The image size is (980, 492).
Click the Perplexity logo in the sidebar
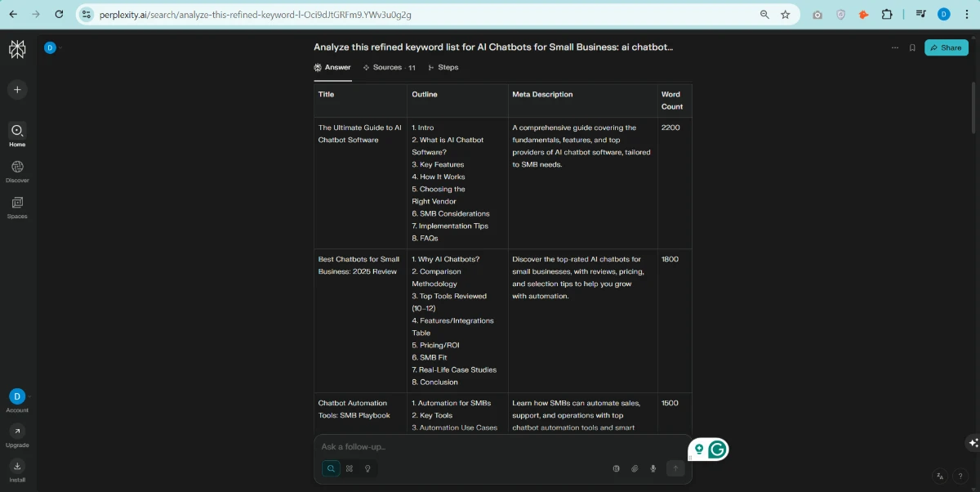coord(17,48)
